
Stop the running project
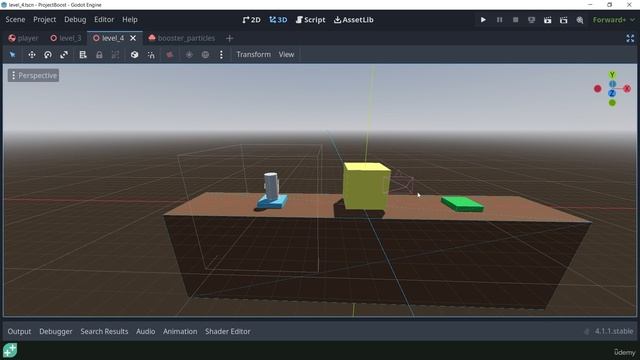coord(516,20)
